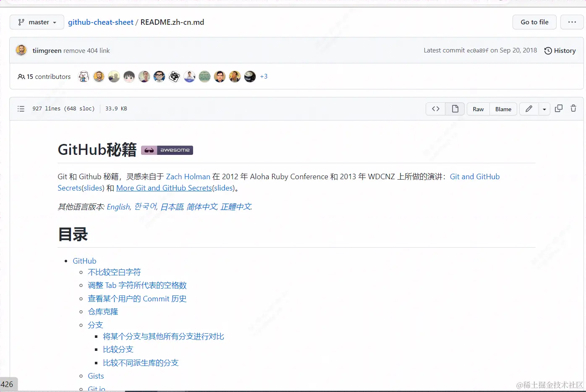Image resolution: width=586 pixels, height=392 pixels.
Task: Open the Raw file view
Action: (x=478, y=109)
